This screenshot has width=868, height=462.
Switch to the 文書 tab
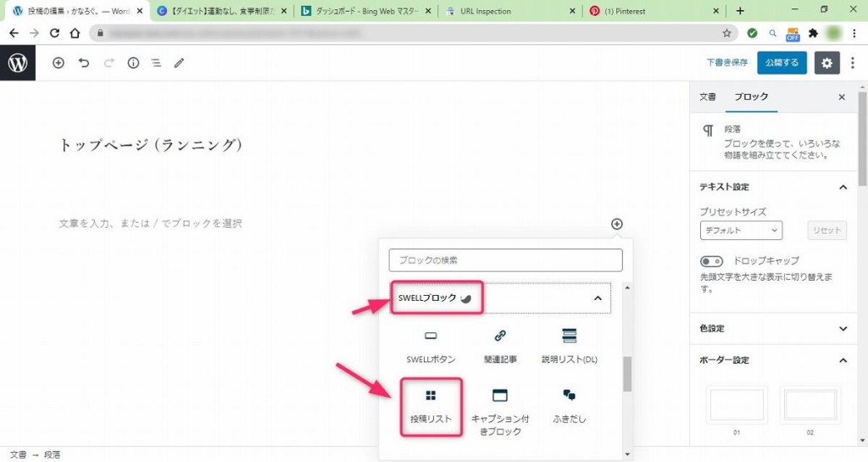click(x=707, y=97)
